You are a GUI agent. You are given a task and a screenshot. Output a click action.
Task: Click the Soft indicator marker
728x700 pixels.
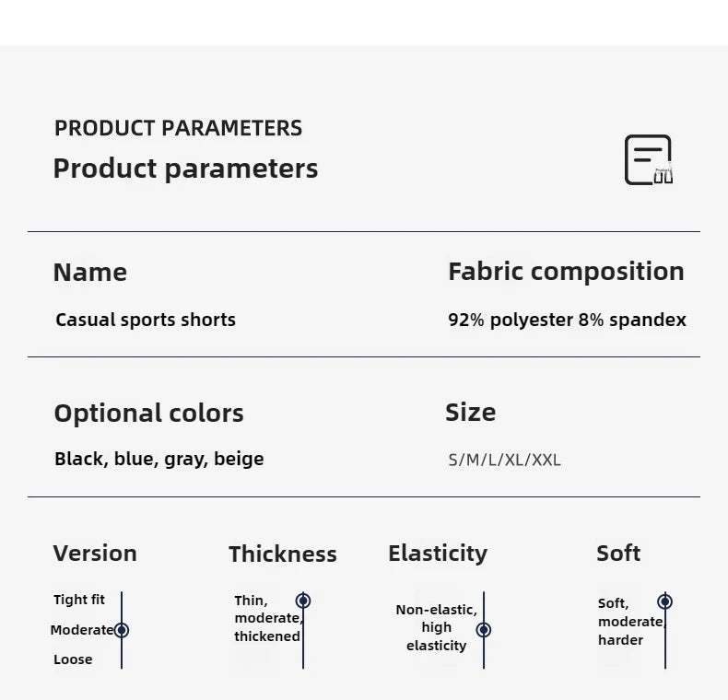tap(664, 601)
